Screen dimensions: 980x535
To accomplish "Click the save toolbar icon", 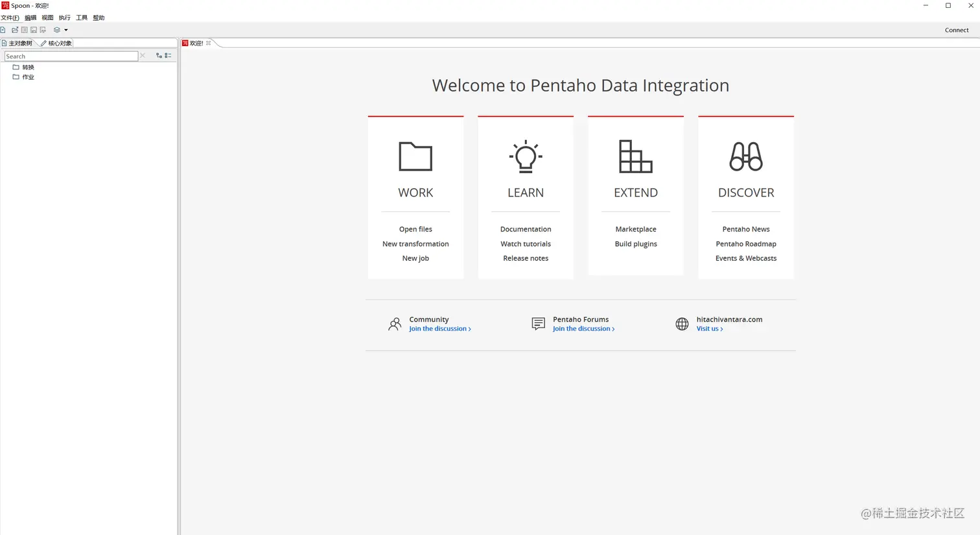I will point(34,30).
